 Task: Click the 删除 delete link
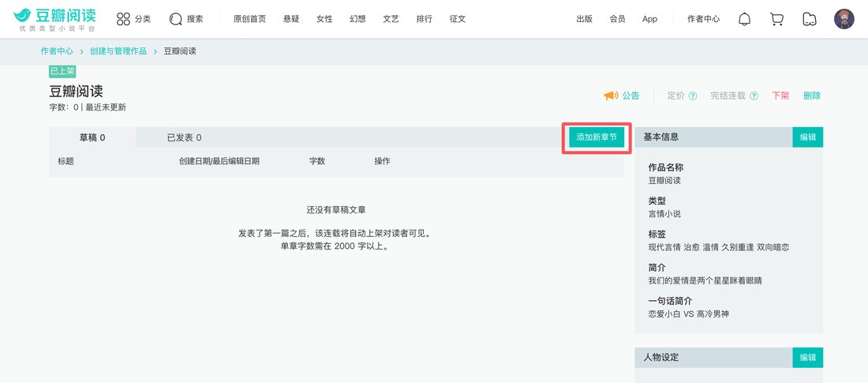tap(812, 96)
